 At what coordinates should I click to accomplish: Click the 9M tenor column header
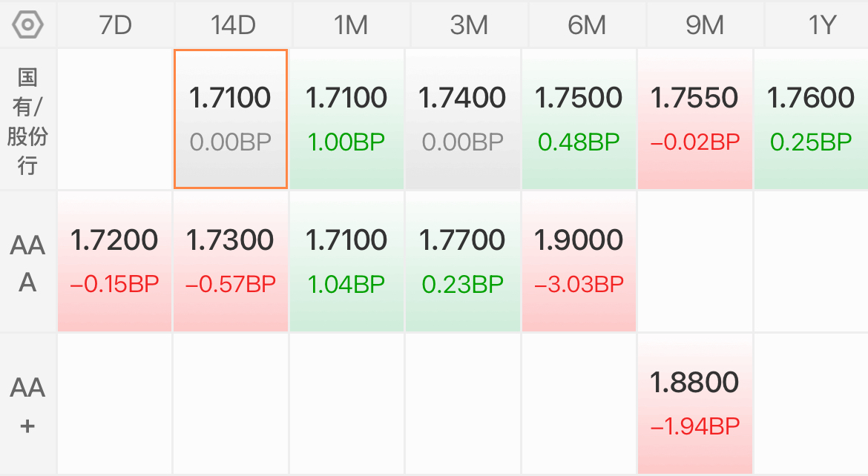point(704,25)
